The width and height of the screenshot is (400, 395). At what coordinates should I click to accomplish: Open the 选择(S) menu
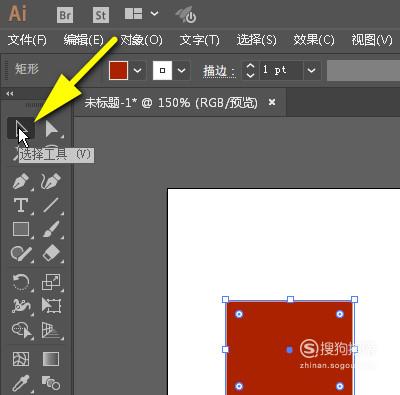point(257,40)
